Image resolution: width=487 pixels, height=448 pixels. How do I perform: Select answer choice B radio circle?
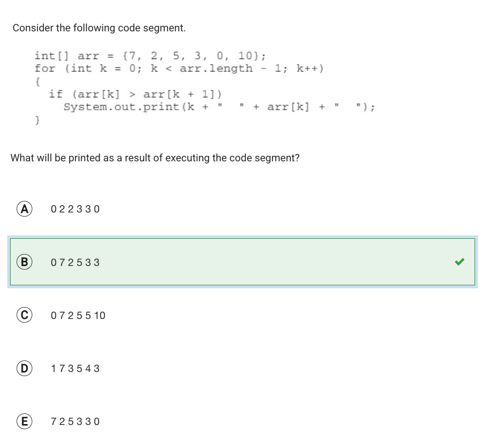[x=24, y=262]
